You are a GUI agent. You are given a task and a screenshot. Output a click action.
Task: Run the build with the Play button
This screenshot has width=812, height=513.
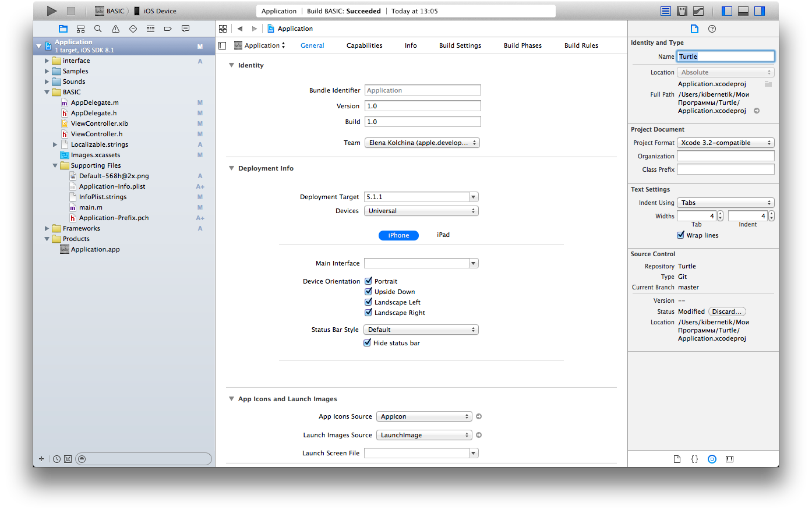(52, 10)
